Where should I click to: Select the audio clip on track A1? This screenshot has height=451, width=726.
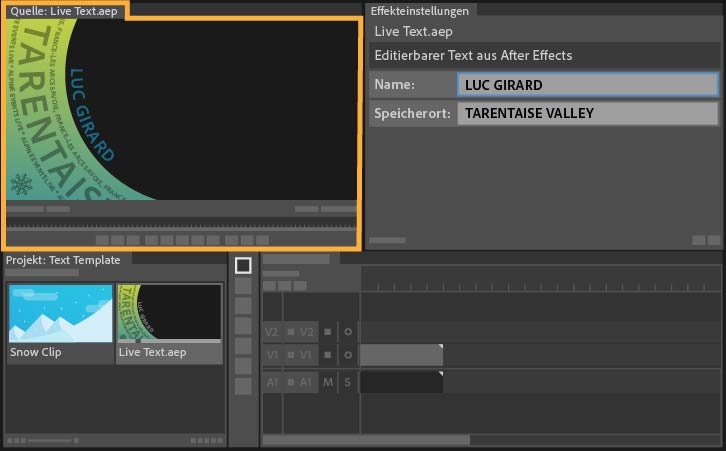(x=401, y=382)
